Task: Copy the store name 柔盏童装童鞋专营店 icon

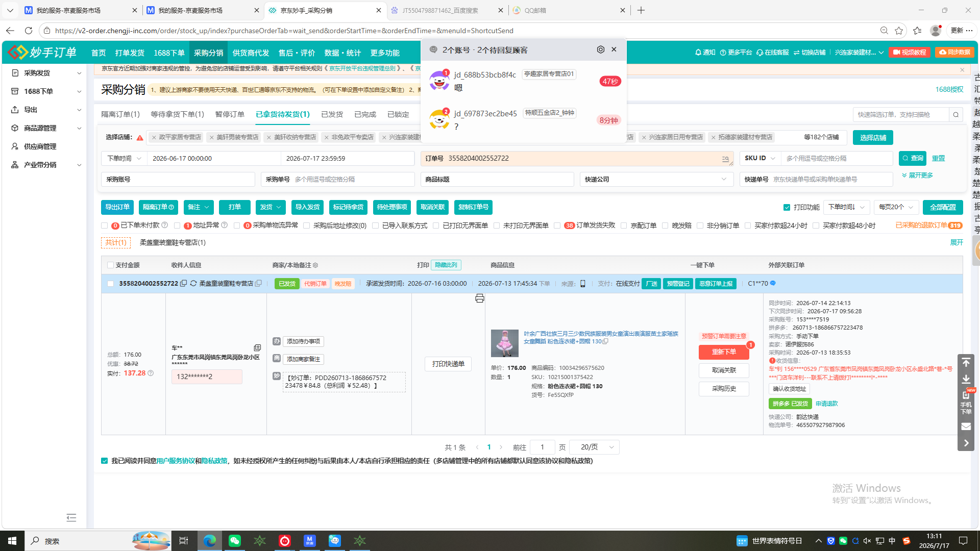Action: (x=258, y=284)
